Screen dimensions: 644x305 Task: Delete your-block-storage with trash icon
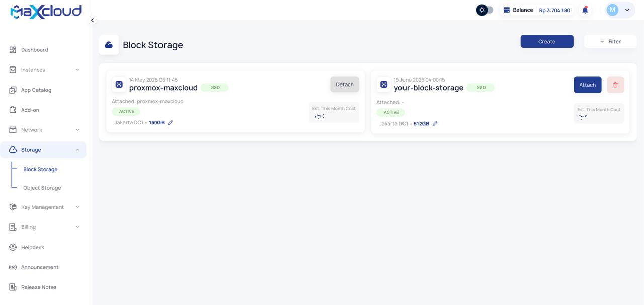(x=615, y=85)
